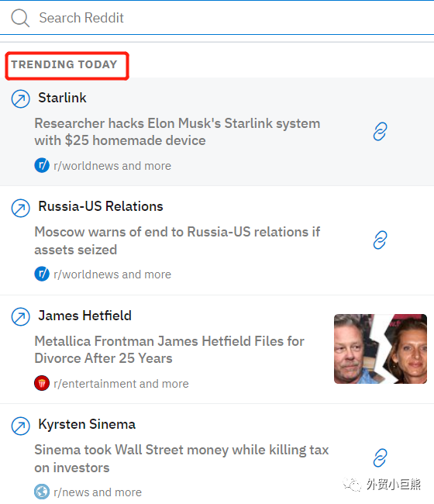Open the James Hetfield divorce thumbnail image
This screenshot has height=504, width=434.
[x=381, y=349]
